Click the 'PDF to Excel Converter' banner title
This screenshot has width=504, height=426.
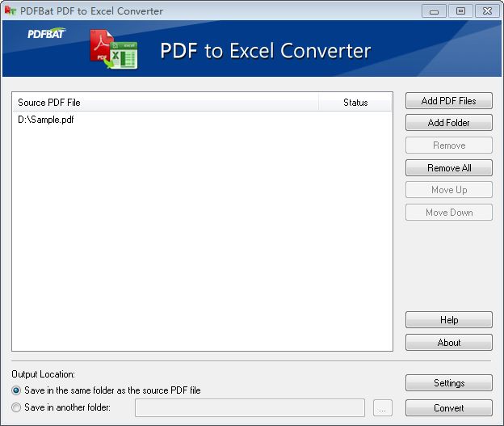pyautogui.click(x=266, y=50)
